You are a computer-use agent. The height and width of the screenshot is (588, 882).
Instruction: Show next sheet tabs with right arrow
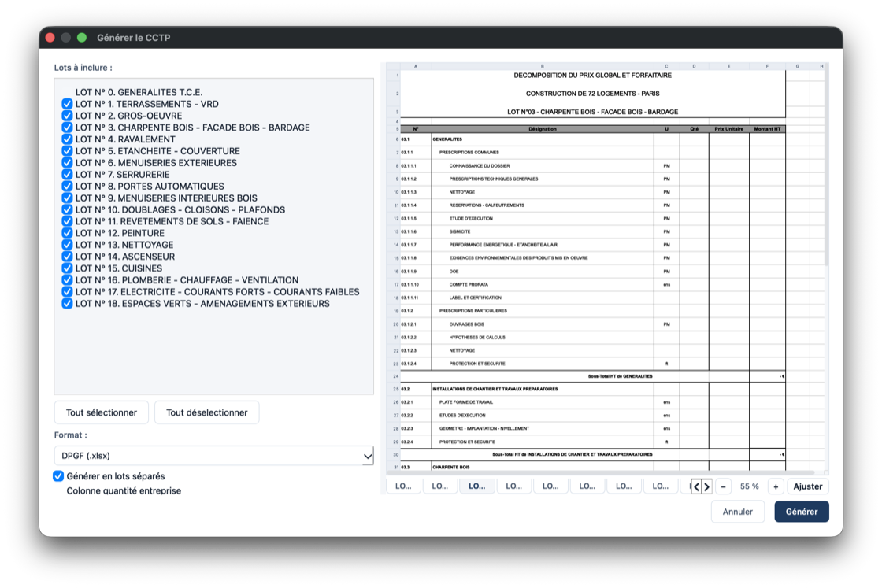706,486
